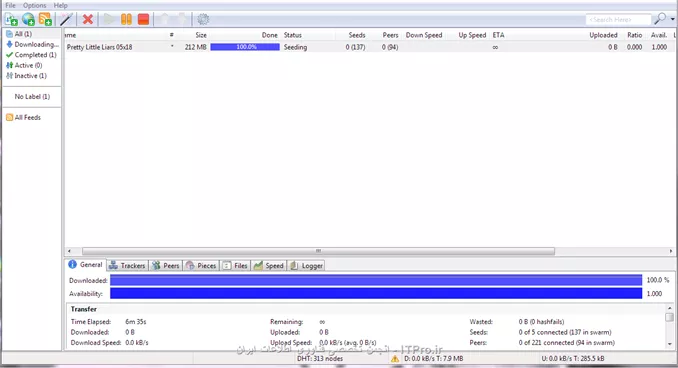
Task: Select the Downloading category in sidebar
Action: [32, 44]
